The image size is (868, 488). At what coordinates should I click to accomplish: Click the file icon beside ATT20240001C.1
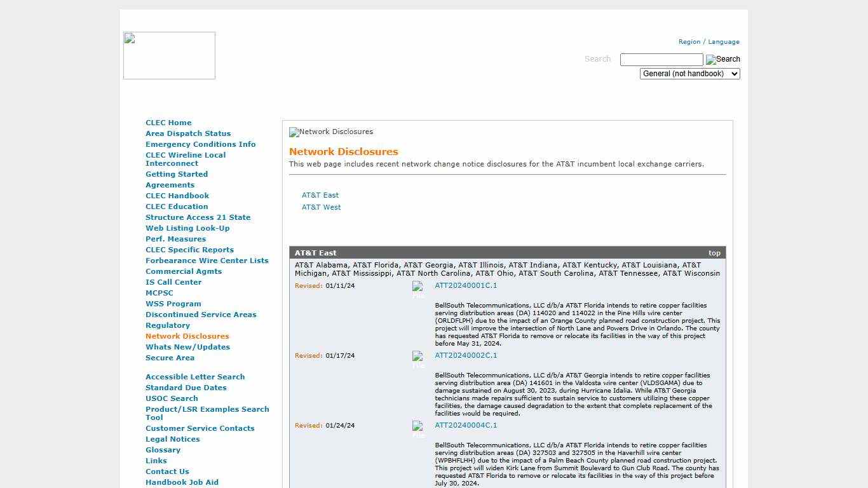click(x=419, y=289)
